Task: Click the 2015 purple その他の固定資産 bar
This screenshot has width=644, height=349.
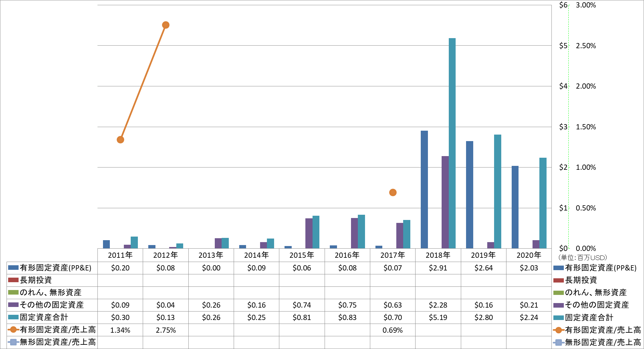Action: pos(309,233)
